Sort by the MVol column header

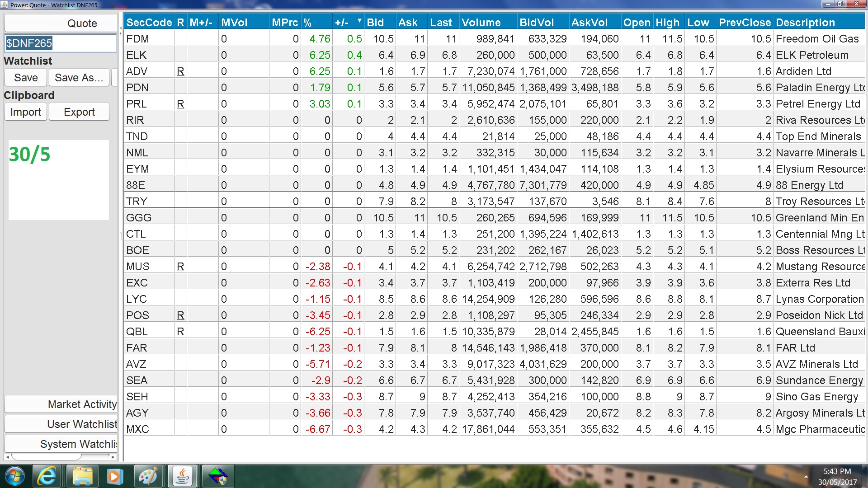pos(244,23)
